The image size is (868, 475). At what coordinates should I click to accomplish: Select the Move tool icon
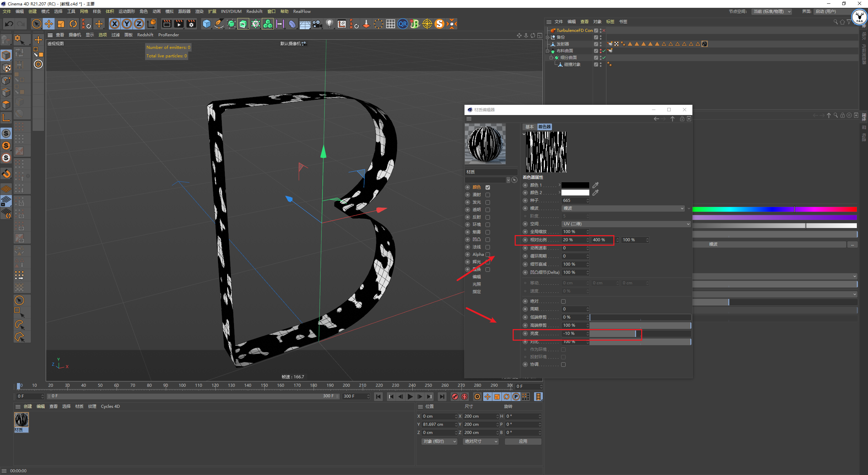click(49, 24)
